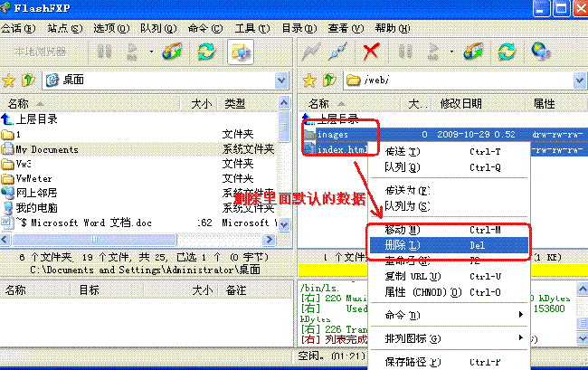
Task: Switch to local browser toggle icon
Action: [241, 52]
